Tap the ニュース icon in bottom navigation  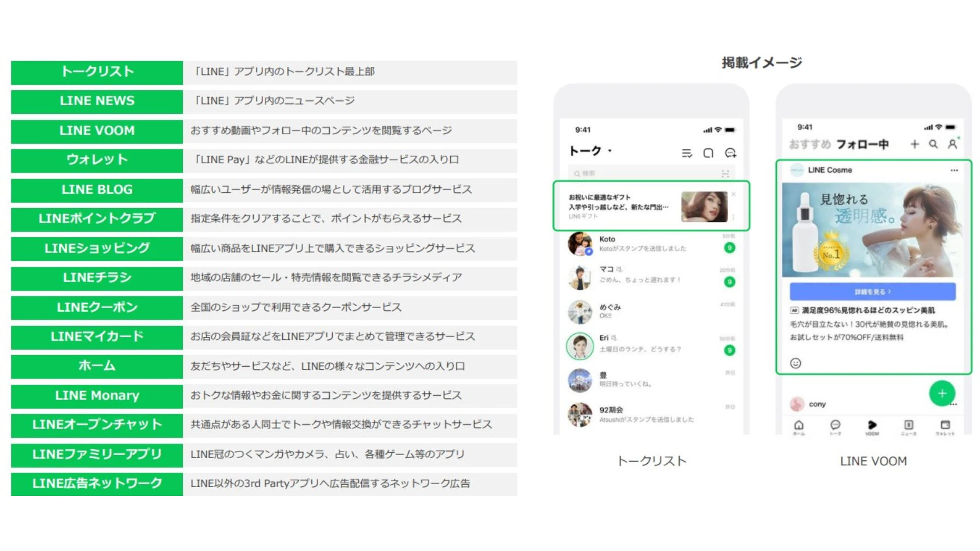(909, 426)
